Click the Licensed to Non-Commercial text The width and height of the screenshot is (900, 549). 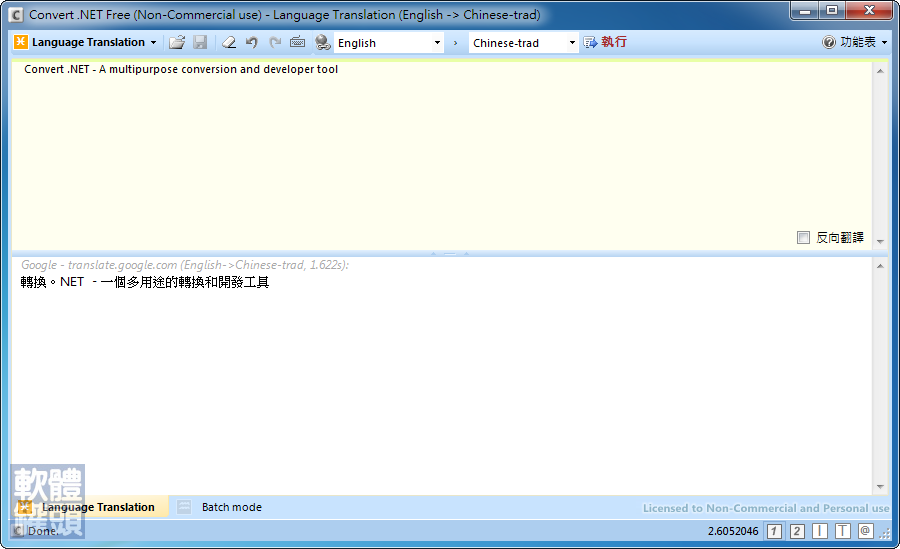766,508
